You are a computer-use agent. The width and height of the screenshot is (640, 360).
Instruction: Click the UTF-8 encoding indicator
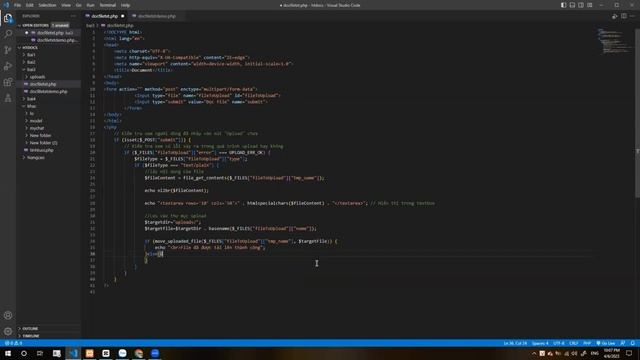pos(559,343)
